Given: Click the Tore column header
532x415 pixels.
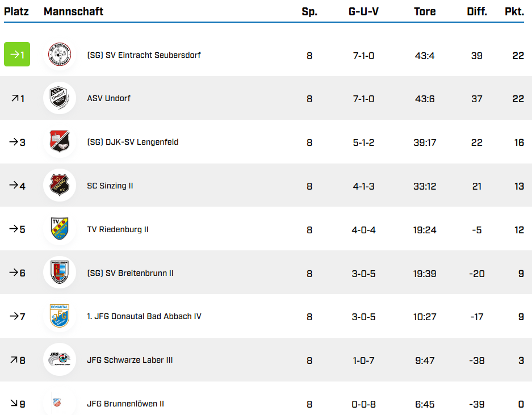Looking at the screenshot, I should coord(425,11).
